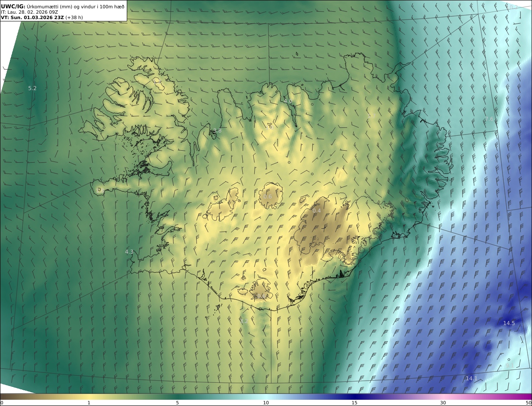The image size is (532, 406).
Task: Click the colorbar tick label 15
Action: click(x=355, y=403)
